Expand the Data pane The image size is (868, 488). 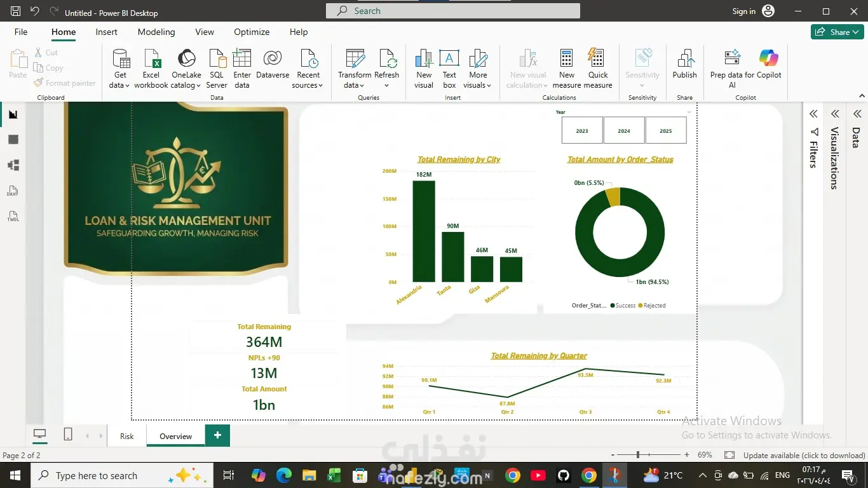tap(857, 114)
